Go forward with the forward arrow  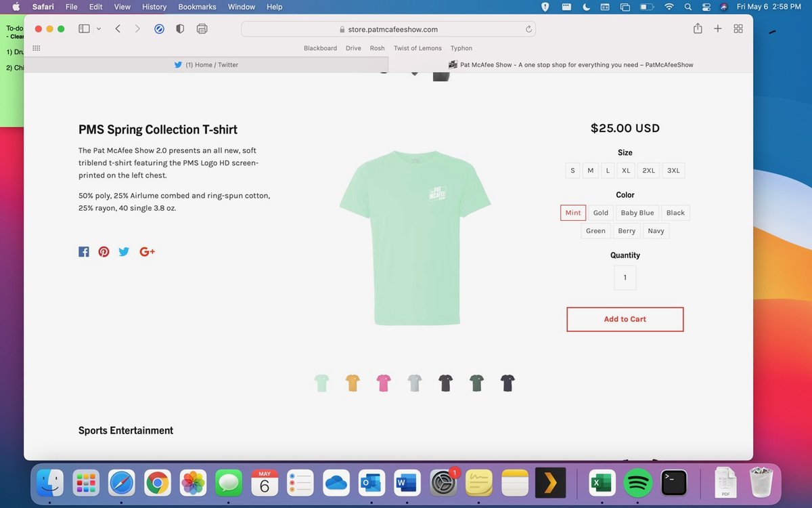[137, 29]
